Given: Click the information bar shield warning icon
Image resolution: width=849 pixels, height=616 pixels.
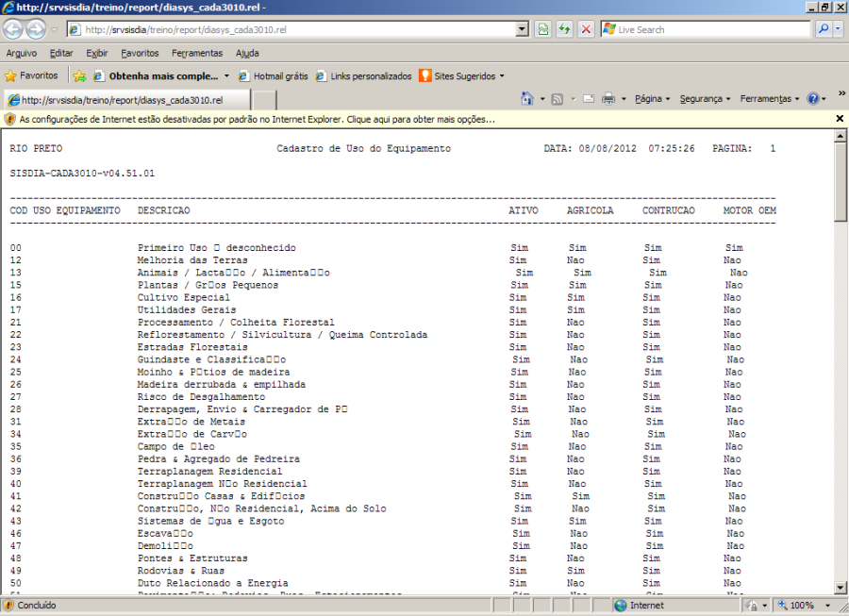Looking at the screenshot, I should point(9,119).
